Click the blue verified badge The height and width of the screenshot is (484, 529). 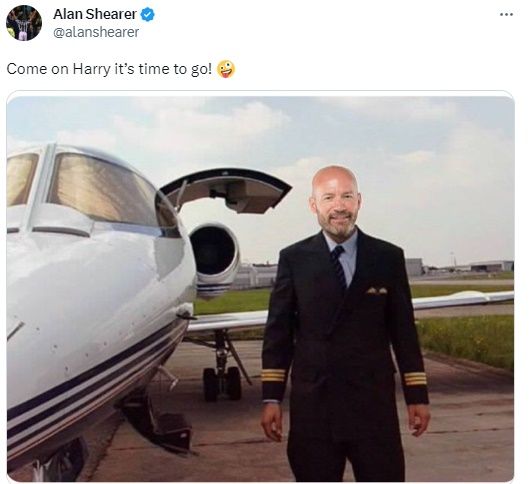pyautogui.click(x=147, y=15)
